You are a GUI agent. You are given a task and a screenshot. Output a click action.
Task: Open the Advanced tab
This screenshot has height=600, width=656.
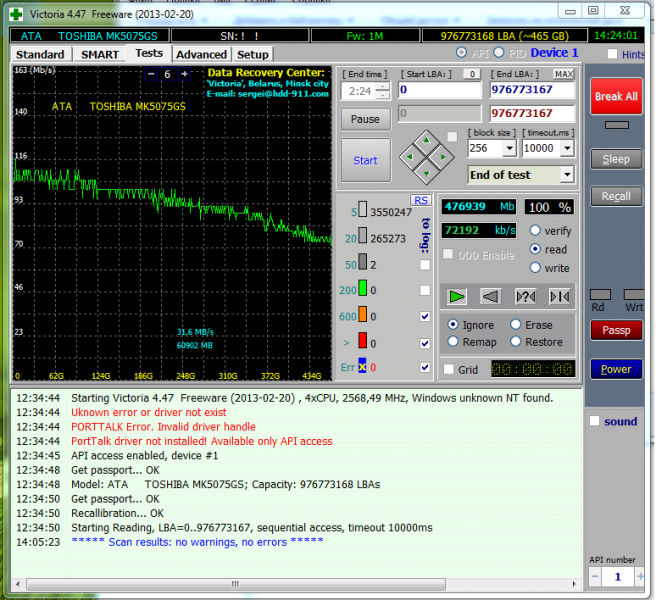coord(201,54)
